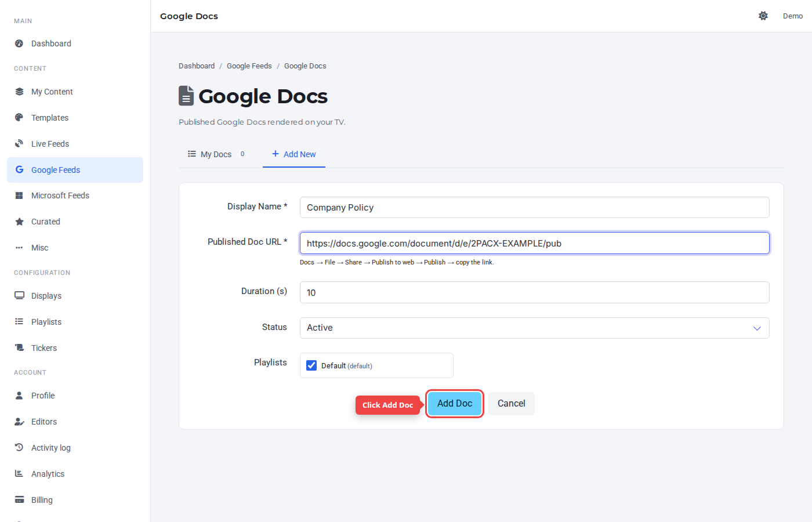Click the Activity log history icon
This screenshot has height=522, width=812.
coord(19,448)
